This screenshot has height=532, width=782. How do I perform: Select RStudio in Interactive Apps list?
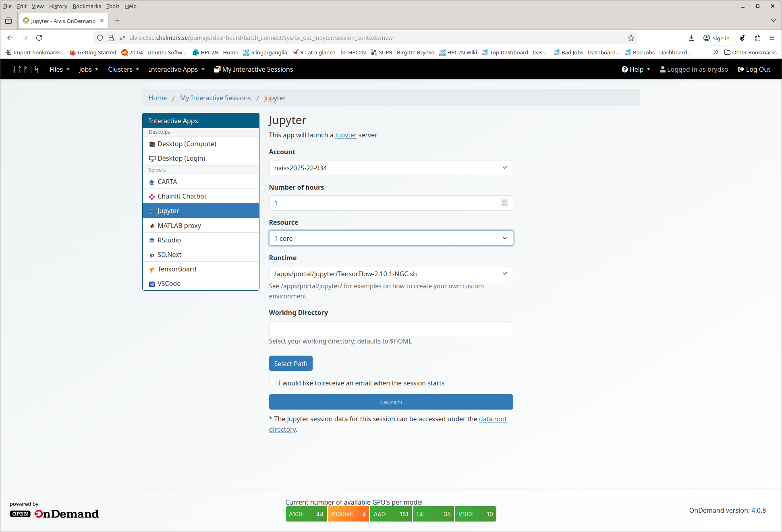click(169, 240)
